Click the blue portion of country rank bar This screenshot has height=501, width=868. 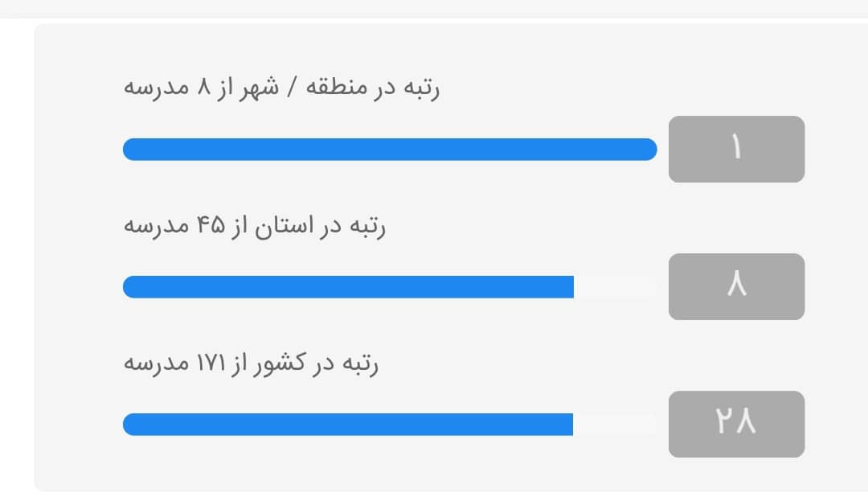[348, 424]
